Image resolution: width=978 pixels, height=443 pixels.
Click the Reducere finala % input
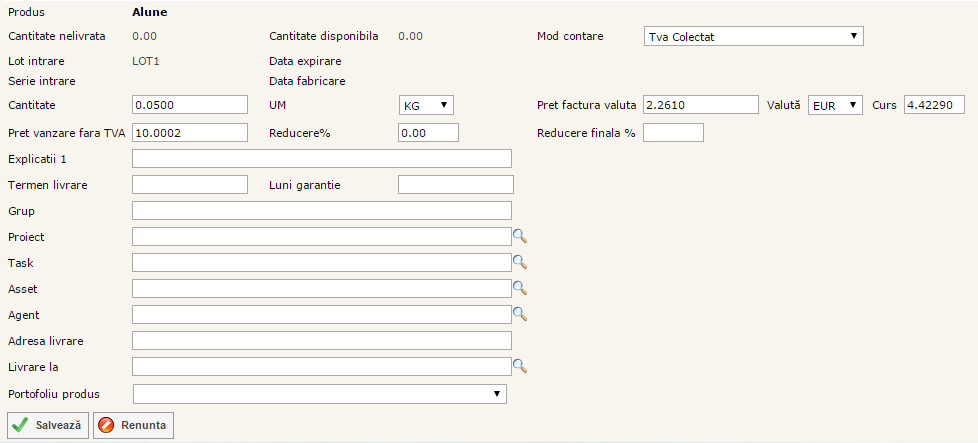(x=673, y=132)
